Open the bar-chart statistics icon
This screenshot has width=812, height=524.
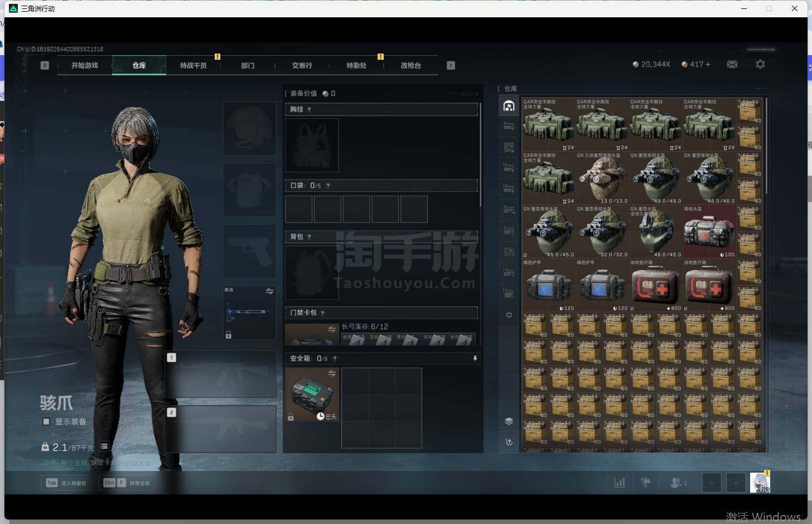click(x=619, y=483)
